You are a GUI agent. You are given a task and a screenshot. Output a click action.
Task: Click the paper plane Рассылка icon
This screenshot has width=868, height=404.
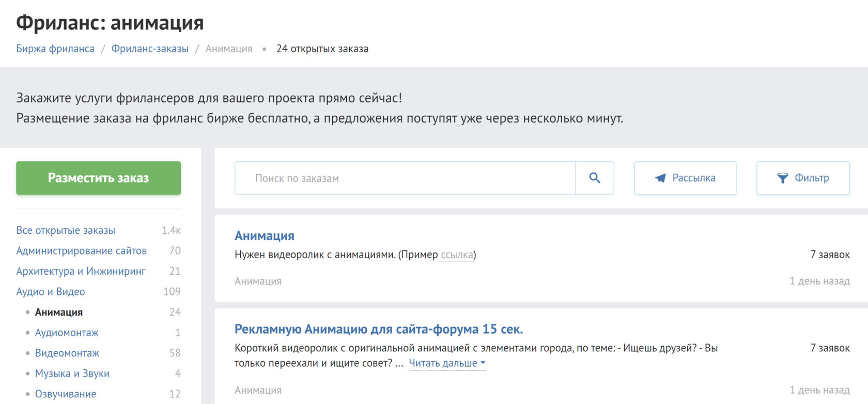click(x=660, y=178)
